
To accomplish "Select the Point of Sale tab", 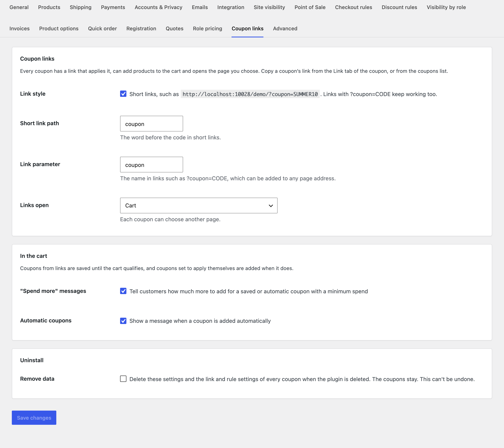I will coord(310,7).
